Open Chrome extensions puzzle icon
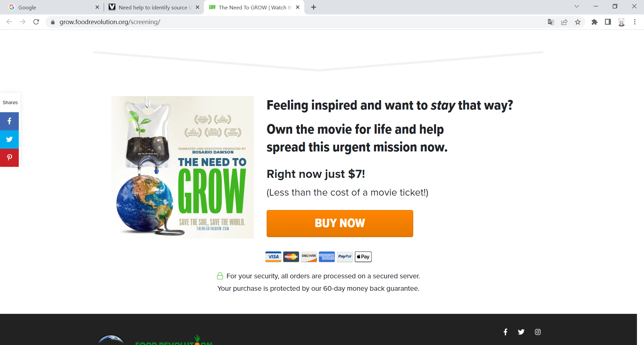This screenshot has width=644, height=345. pos(594,22)
